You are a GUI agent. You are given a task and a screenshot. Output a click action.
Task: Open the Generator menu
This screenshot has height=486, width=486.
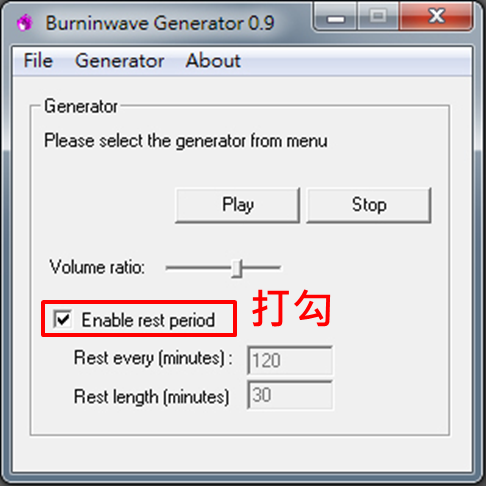click(120, 61)
